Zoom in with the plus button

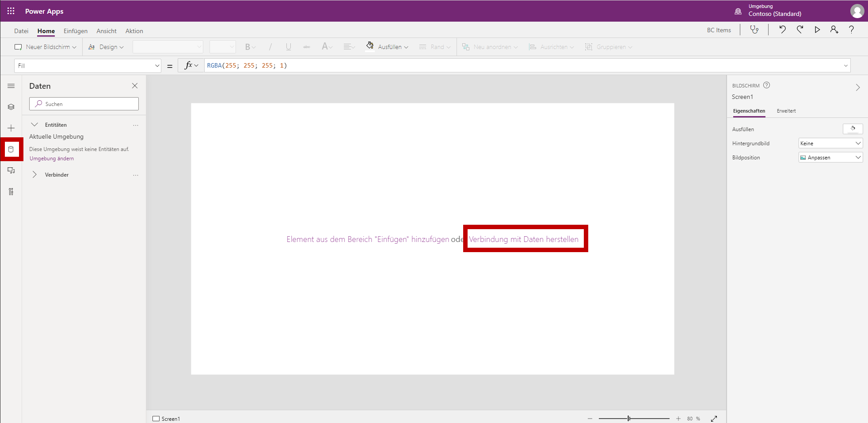point(678,419)
